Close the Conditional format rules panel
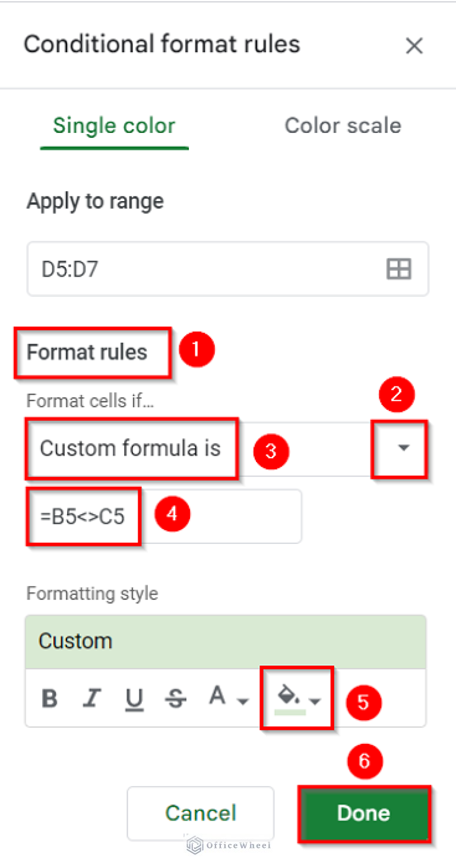The image size is (456, 868). coord(414,45)
